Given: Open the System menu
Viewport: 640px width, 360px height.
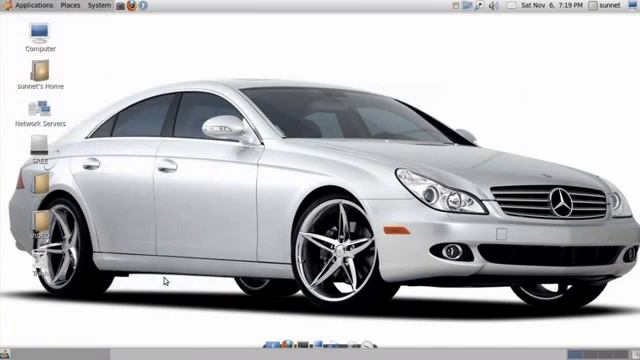Looking at the screenshot, I should click(x=99, y=5).
